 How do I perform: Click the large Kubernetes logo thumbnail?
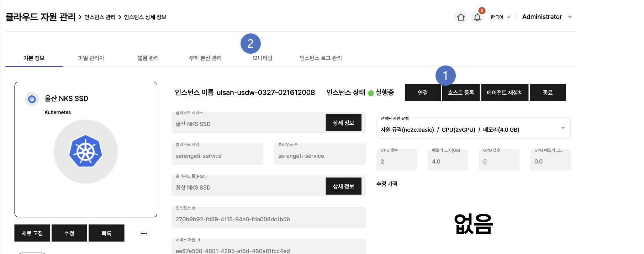click(86, 152)
